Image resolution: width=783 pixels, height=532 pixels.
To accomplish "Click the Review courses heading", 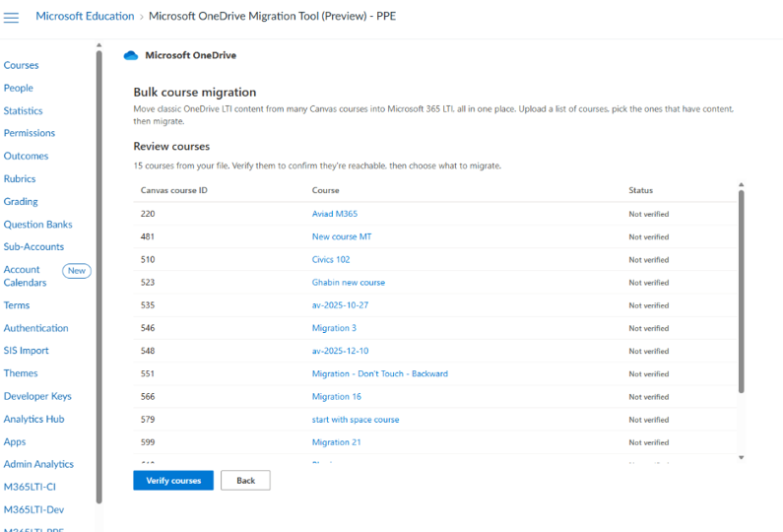I will 171,147.
